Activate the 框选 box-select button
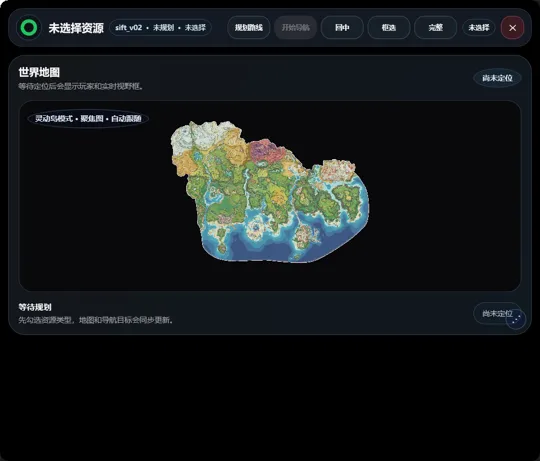The image size is (540, 461). click(x=389, y=28)
